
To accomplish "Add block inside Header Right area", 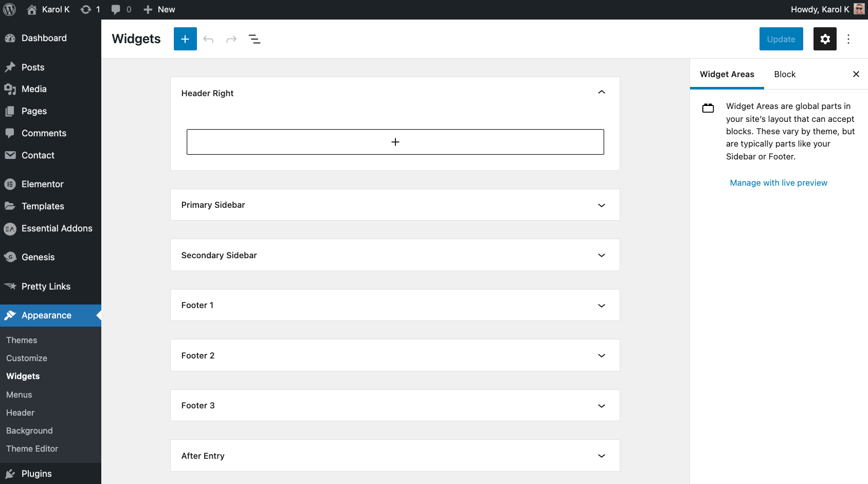I will 395,142.
